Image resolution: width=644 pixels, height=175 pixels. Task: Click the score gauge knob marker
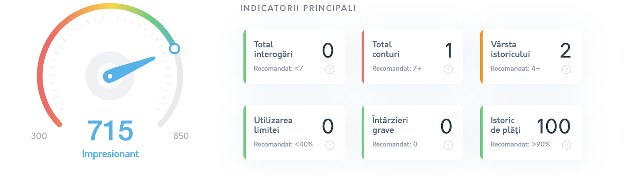174,49
